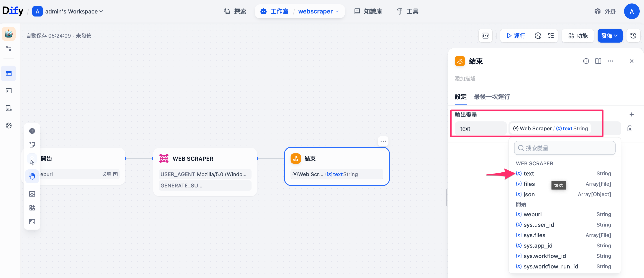Click the add node plus icon
This screenshot has width=644, height=278.
[32, 131]
